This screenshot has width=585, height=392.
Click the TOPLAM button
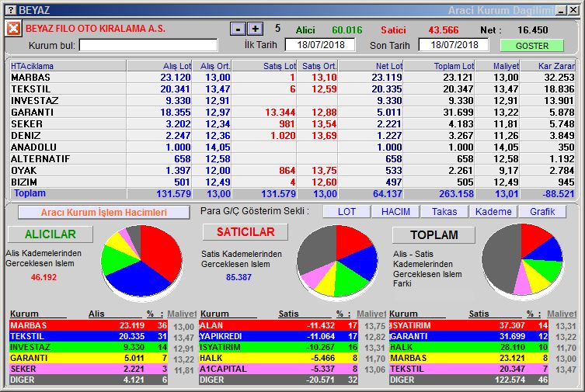[x=434, y=234]
